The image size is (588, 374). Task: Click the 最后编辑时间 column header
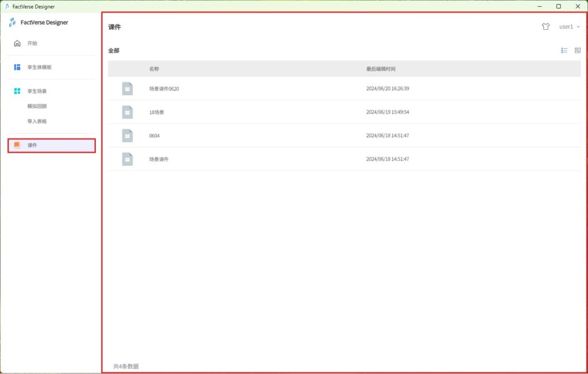tap(381, 69)
